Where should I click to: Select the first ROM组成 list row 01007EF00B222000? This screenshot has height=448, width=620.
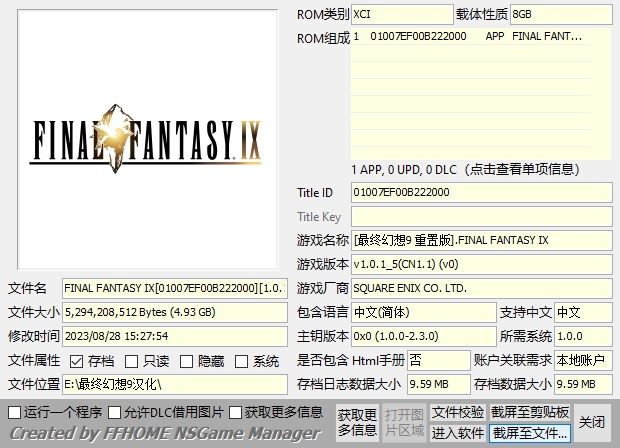(x=471, y=36)
